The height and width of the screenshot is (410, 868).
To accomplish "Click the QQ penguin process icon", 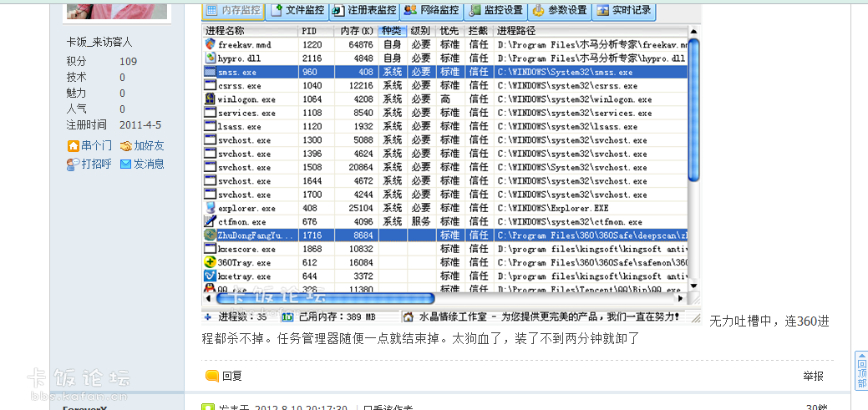I will click(x=210, y=288).
